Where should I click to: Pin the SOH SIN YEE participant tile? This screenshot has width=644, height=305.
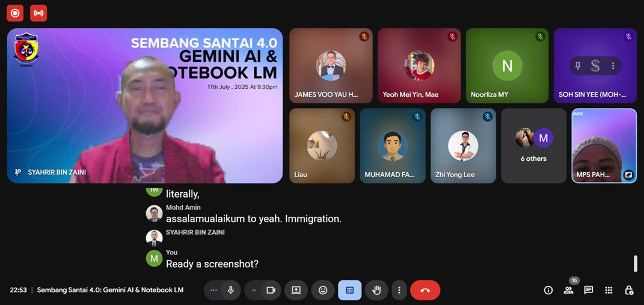pyautogui.click(x=578, y=66)
